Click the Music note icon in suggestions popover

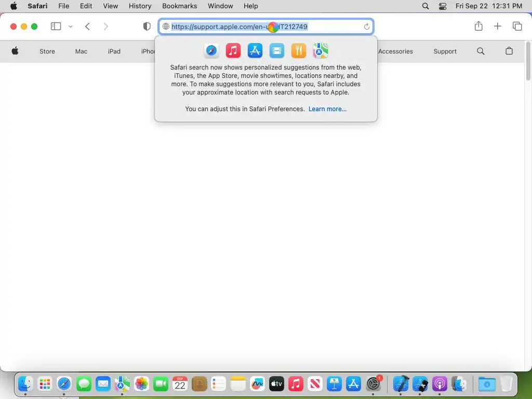pyautogui.click(x=233, y=51)
